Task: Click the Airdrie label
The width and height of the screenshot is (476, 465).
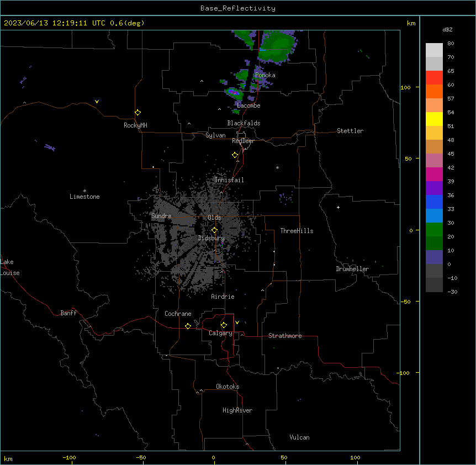Action: (x=223, y=297)
